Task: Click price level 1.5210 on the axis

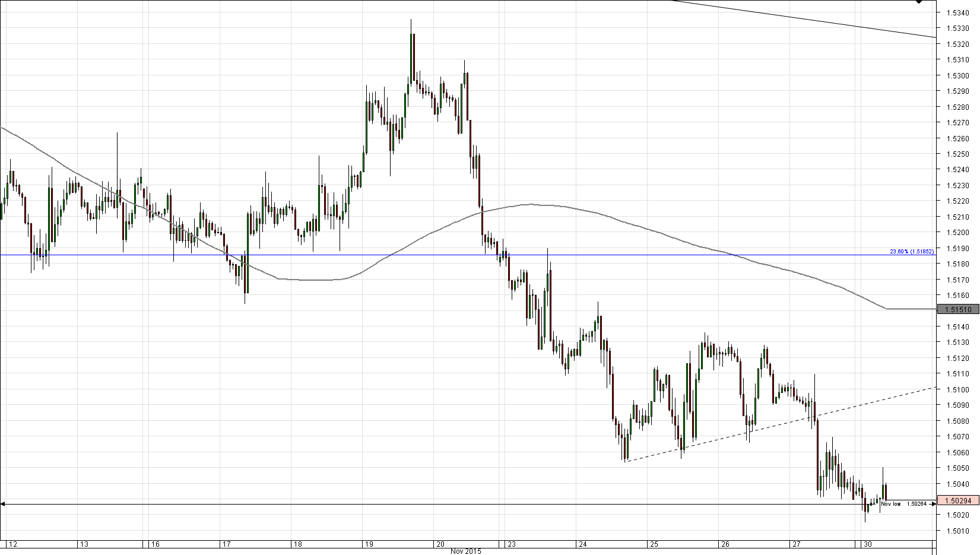Action: pyautogui.click(x=959, y=217)
